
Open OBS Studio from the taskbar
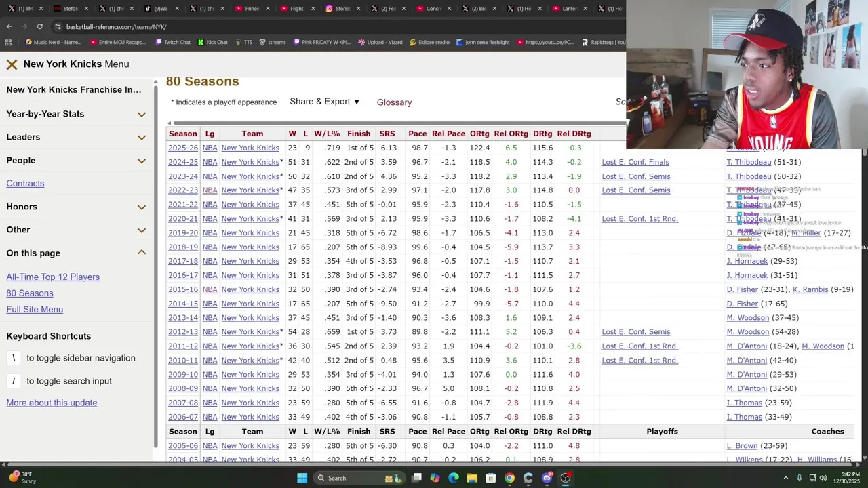tap(566, 478)
